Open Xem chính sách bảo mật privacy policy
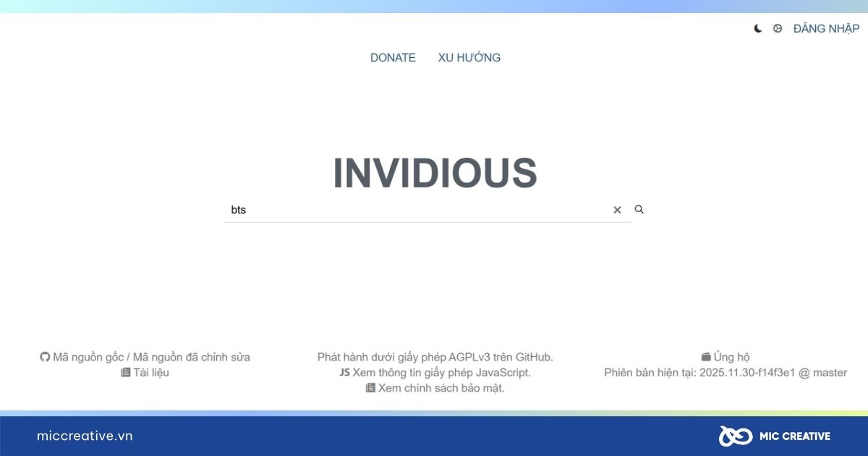 (x=441, y=388)
